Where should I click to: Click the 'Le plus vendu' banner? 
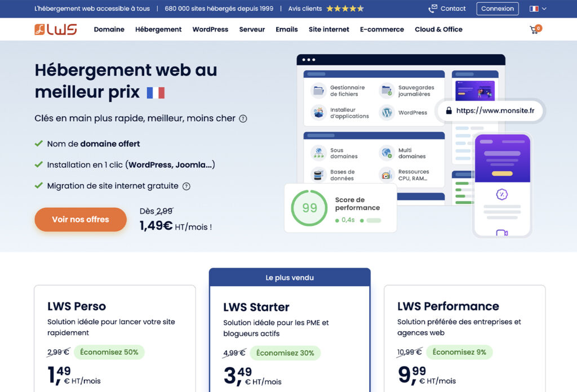pos(290,278)
